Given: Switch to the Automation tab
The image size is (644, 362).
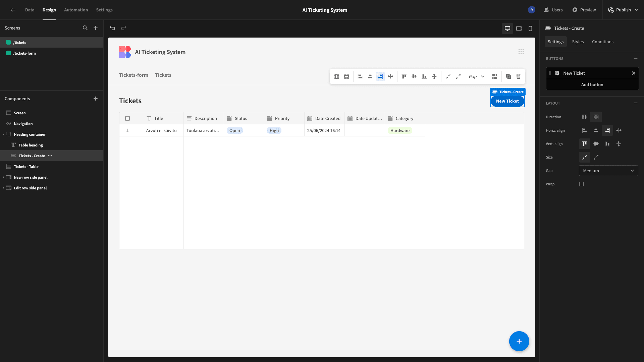Looking at the screenshot, I should [x=76, y=10].
